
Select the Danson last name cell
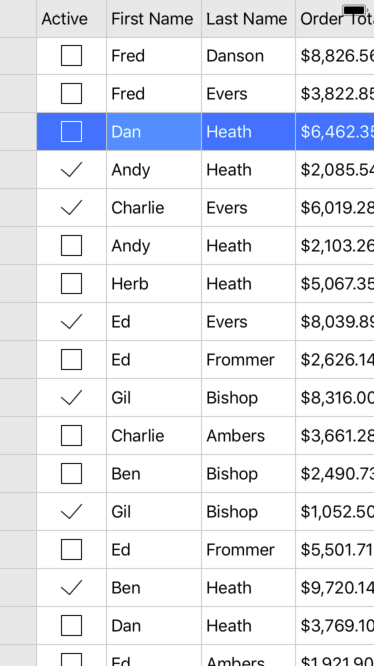[248, 56]
